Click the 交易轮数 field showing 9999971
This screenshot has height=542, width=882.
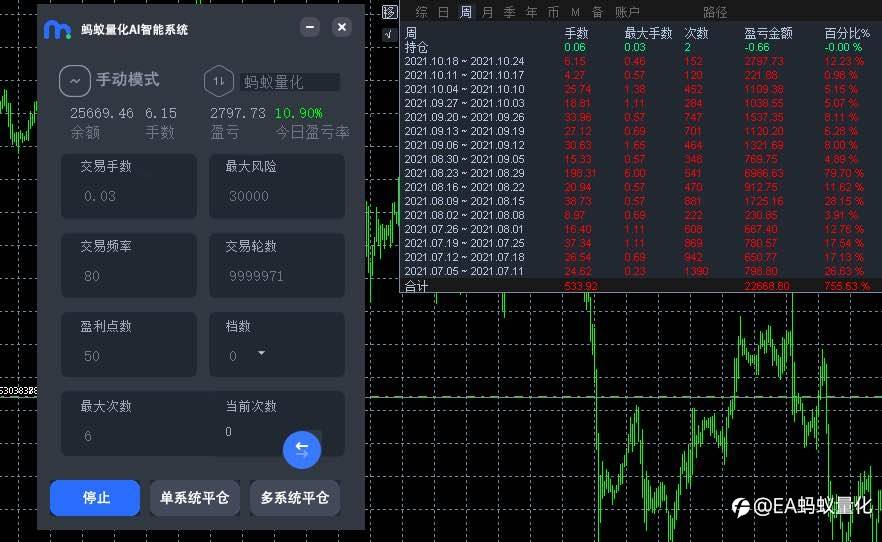(x=277, y=265)
